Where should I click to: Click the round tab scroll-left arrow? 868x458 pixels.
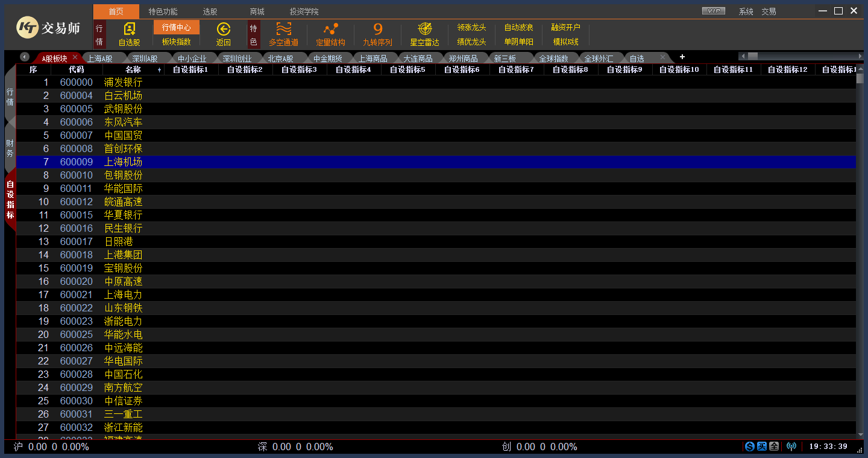click(x=25, y=57)
